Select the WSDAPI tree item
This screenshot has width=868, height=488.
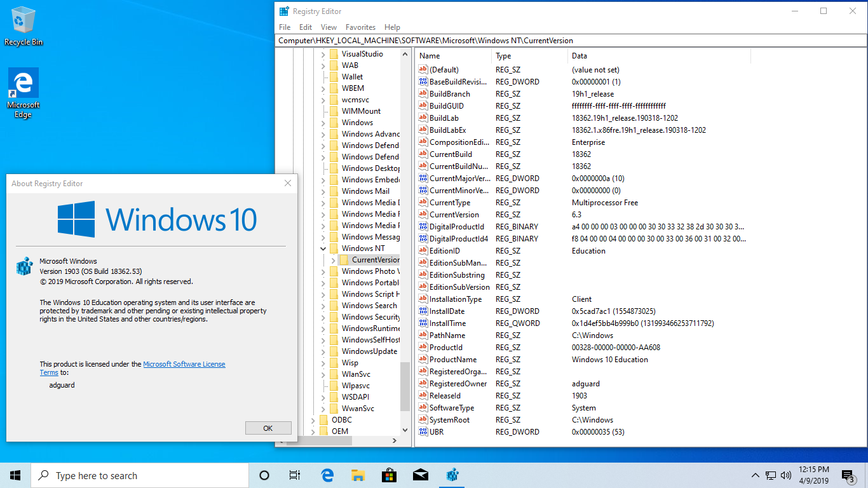[x=355, y=397]
